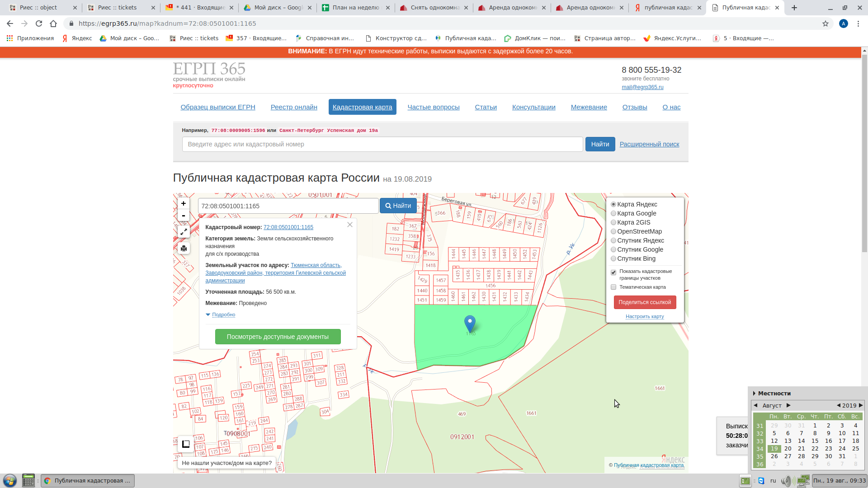
Task: Go back in browser history
Action: pyautogui.click(x=10, y=23)
